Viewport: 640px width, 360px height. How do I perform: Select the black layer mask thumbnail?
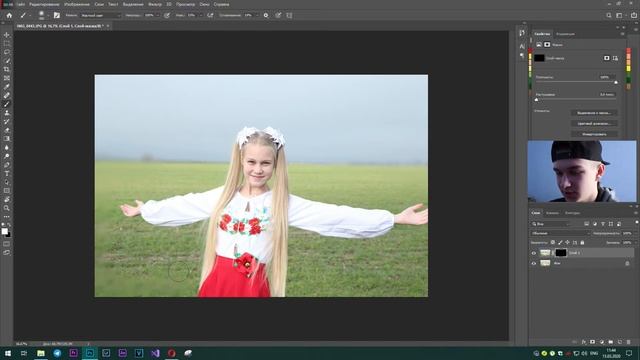coord(561,253)
